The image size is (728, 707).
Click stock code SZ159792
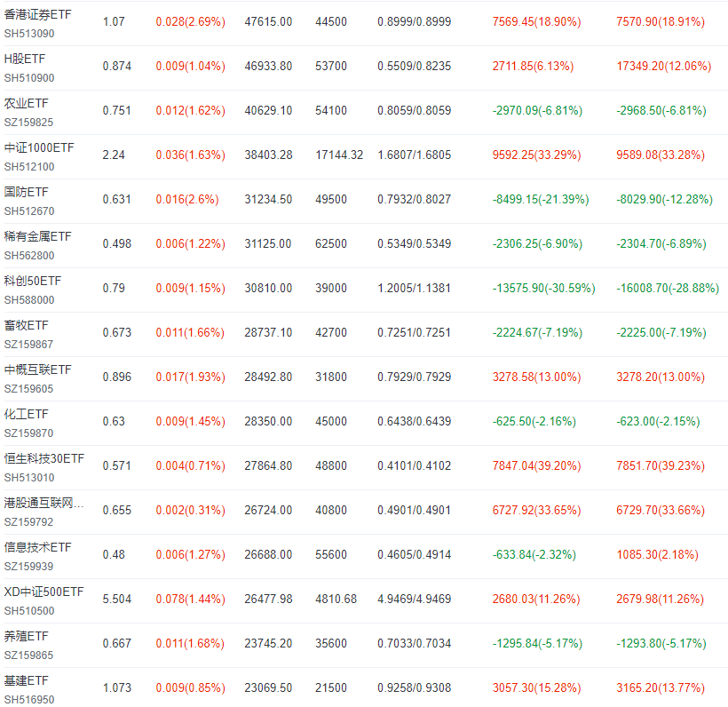coord(28,522)
